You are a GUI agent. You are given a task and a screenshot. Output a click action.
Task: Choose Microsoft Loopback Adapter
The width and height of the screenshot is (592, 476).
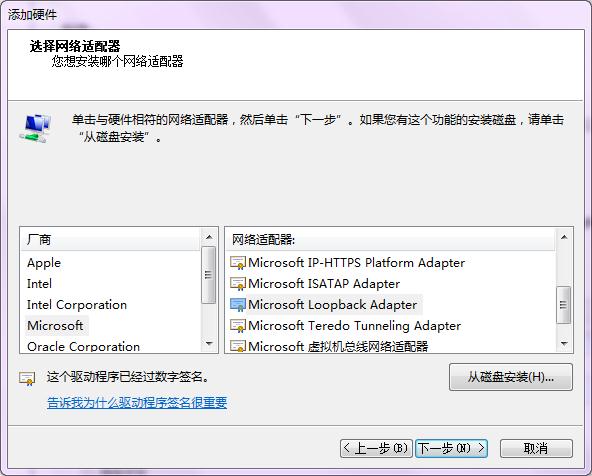(333, 305)
